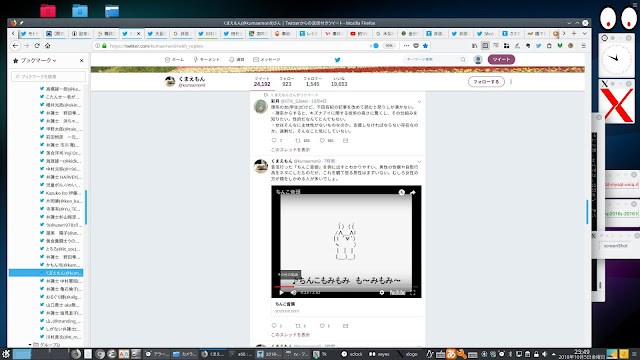Viewport: 640px width, 360px height.
Task: Click the フォローする button
Action: click(x=486, y=82)
